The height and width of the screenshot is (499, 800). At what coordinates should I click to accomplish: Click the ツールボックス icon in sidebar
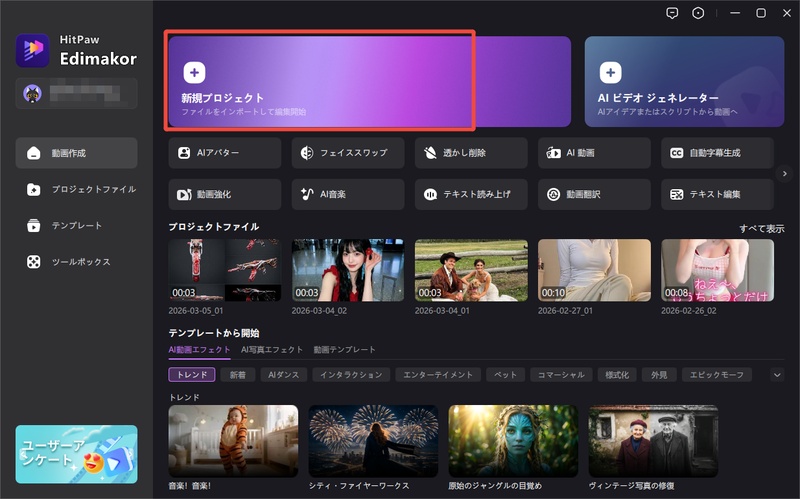click(34, 262)
